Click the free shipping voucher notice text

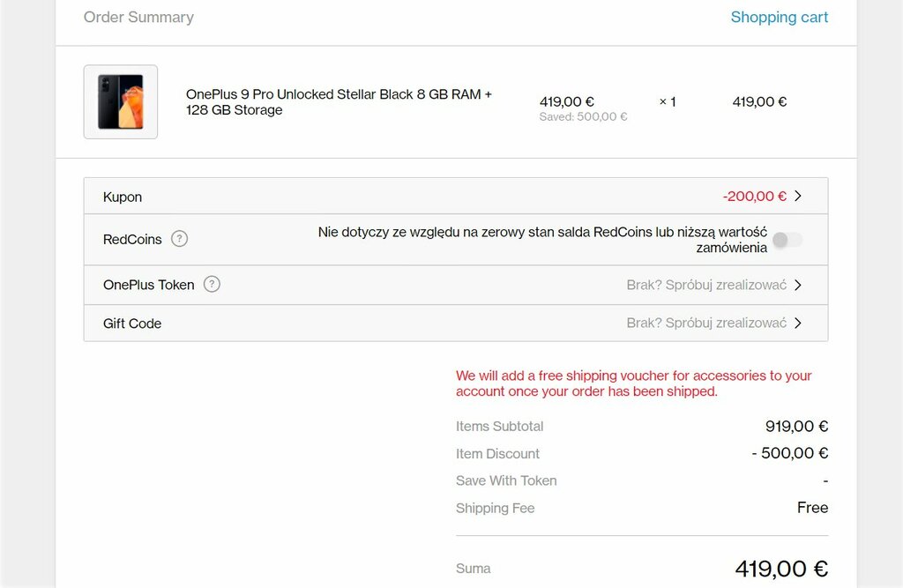[x=633, y=383]
